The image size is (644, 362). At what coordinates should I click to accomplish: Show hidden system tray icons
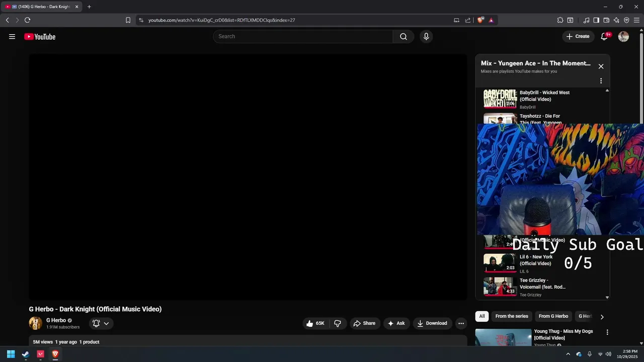[568, 354]
